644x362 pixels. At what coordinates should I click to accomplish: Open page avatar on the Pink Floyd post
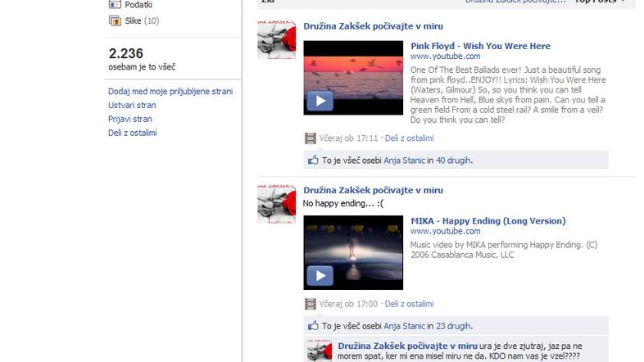276,39
